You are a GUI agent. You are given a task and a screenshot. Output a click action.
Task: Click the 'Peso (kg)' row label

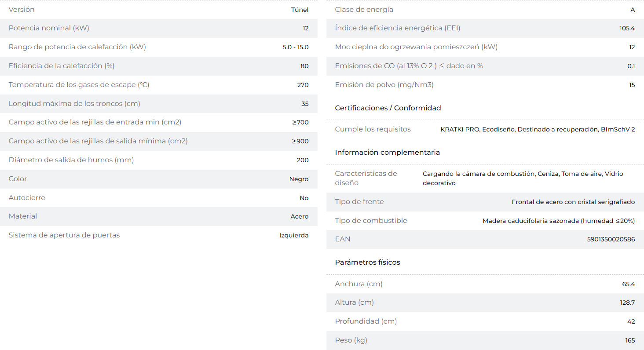(351, 340)
